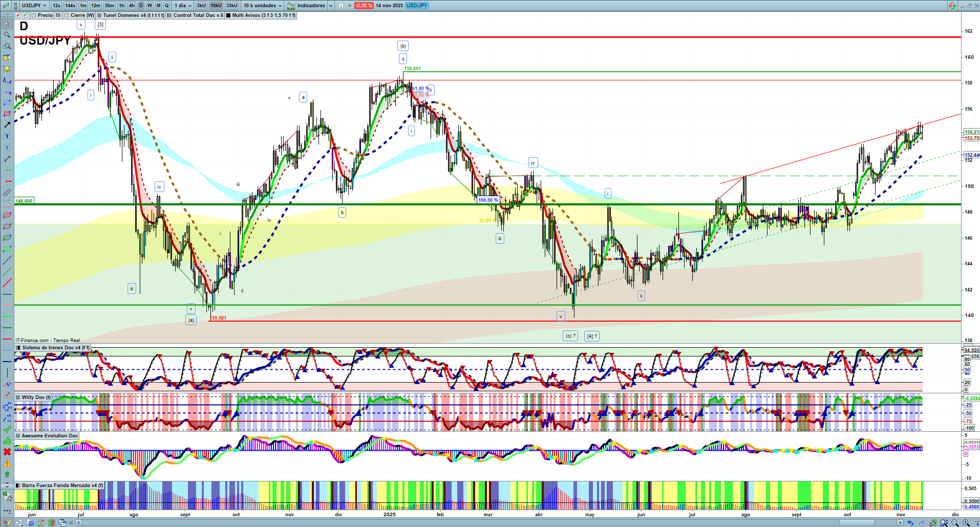This screenshot has width=980, height=527.
Task: Open Tunel Domenec v4 indicator label
Action: pyautogui.click(x=133, y=15)
